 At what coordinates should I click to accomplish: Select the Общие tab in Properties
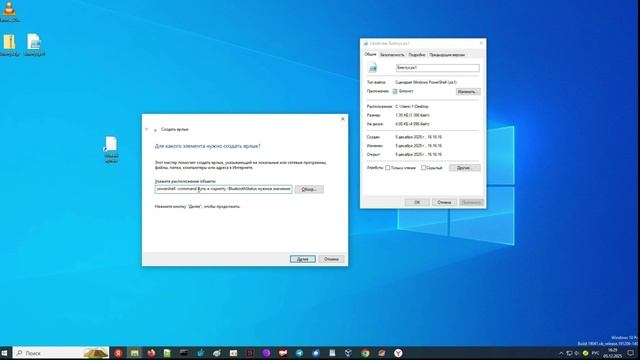pos(370,54)
